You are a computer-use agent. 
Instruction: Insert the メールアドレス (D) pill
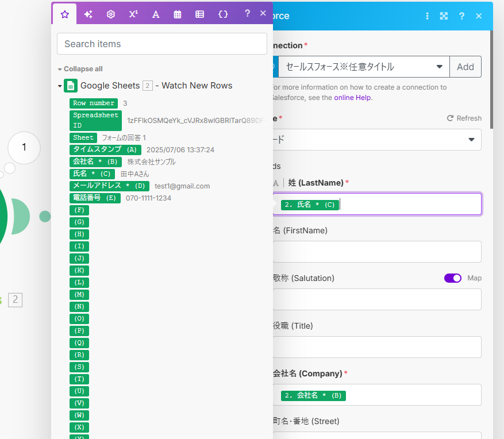click(x=109, y=186)
